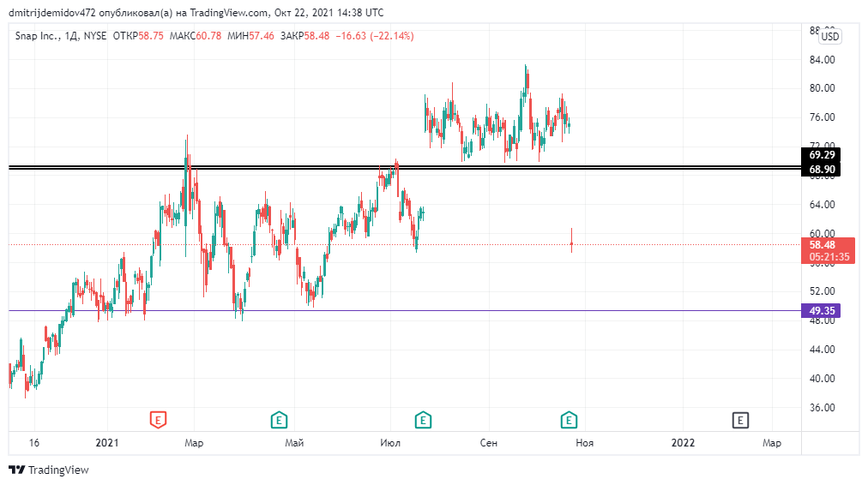Click the green earnings E marker near November
Screen dimensions: 868x485
coord(569,420)
